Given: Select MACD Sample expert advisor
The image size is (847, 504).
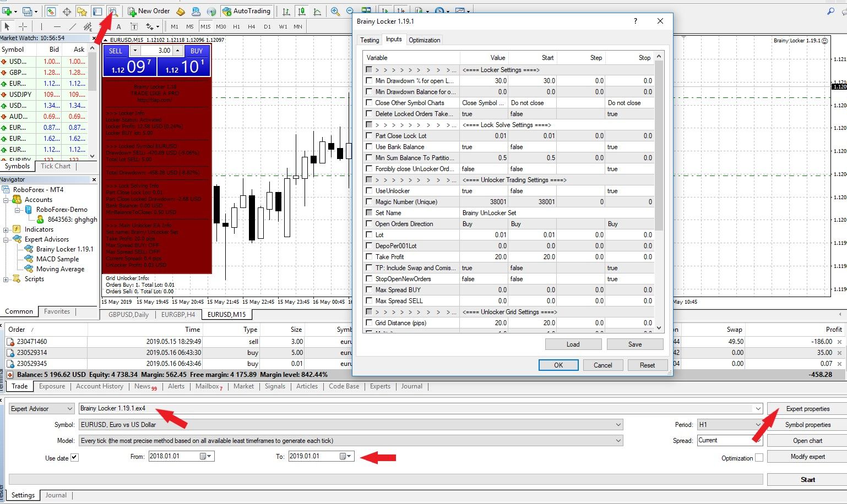Looking at the screenshot, I should click(57, 259).
